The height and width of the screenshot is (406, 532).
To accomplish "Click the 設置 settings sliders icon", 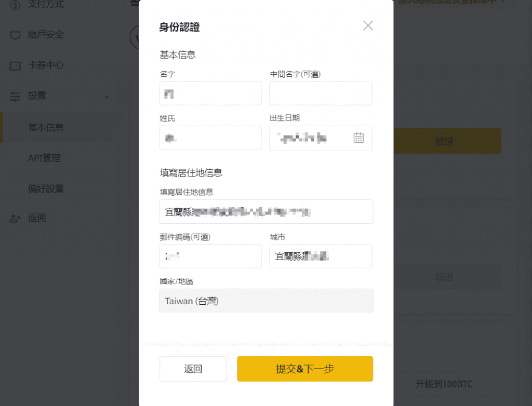I will 15,96.
